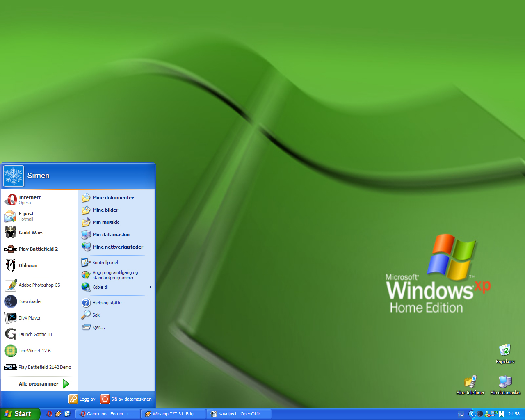Start Launch Gothic III
The width and height of the screenshot is (525, 420).
tap(39, 334)
